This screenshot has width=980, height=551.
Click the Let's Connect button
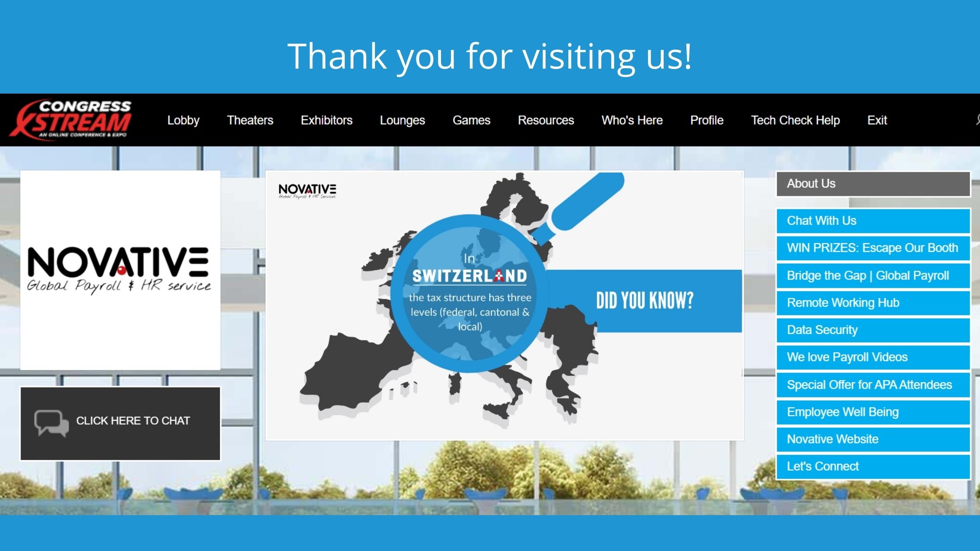[x=873, y=467]
